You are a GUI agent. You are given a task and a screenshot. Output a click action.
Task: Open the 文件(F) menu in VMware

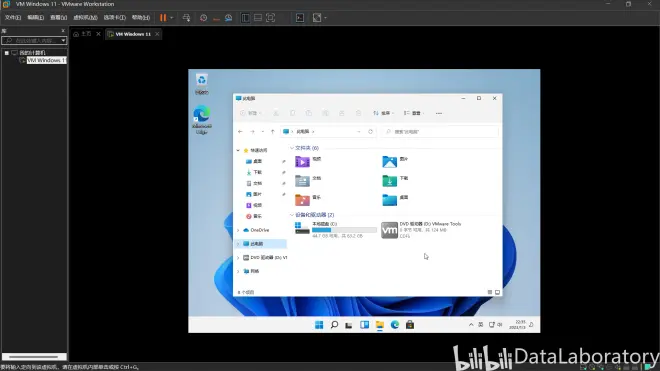pyautogui.click(x=13, y=18)
